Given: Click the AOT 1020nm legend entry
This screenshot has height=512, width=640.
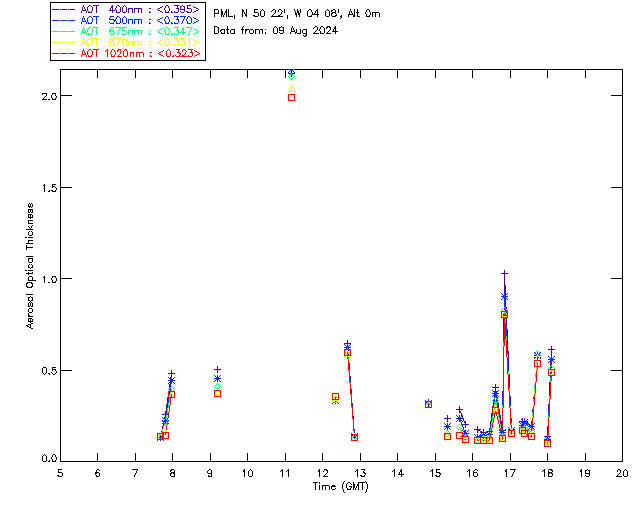Looking at the screenshot, I should 127,53.
